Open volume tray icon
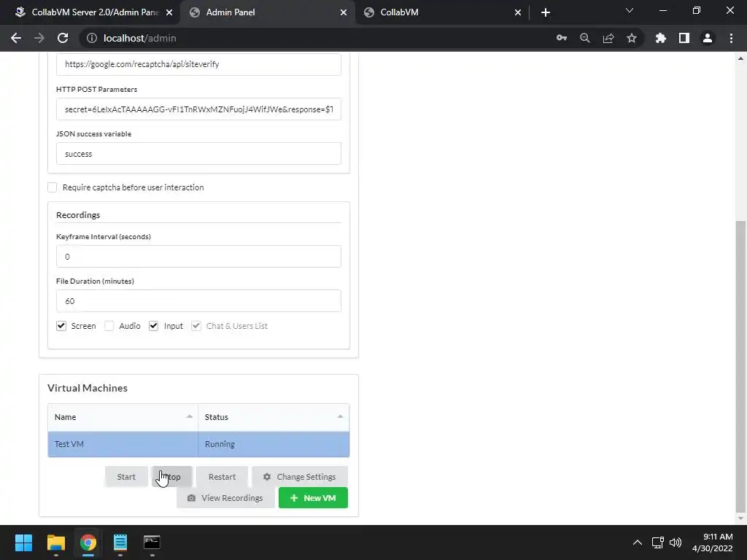This screenshot has height=560, width=747. 676,542
